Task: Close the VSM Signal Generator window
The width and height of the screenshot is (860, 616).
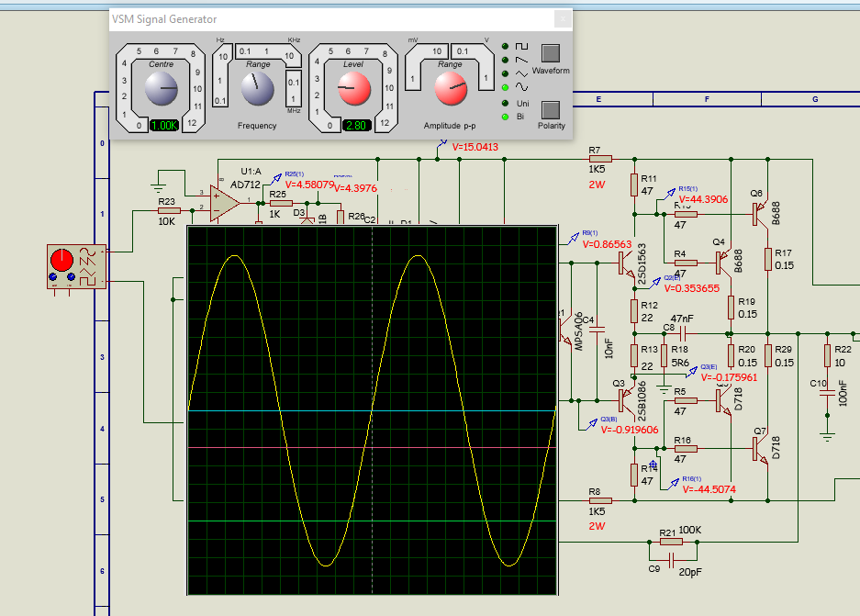Action: tap(562, 19)
